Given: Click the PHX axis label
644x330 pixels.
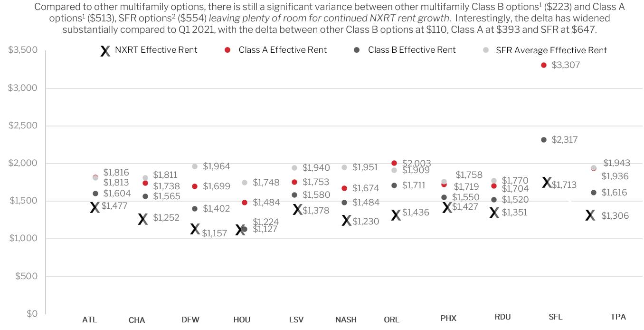Looking at the screenshot, I should pos(448,318).
